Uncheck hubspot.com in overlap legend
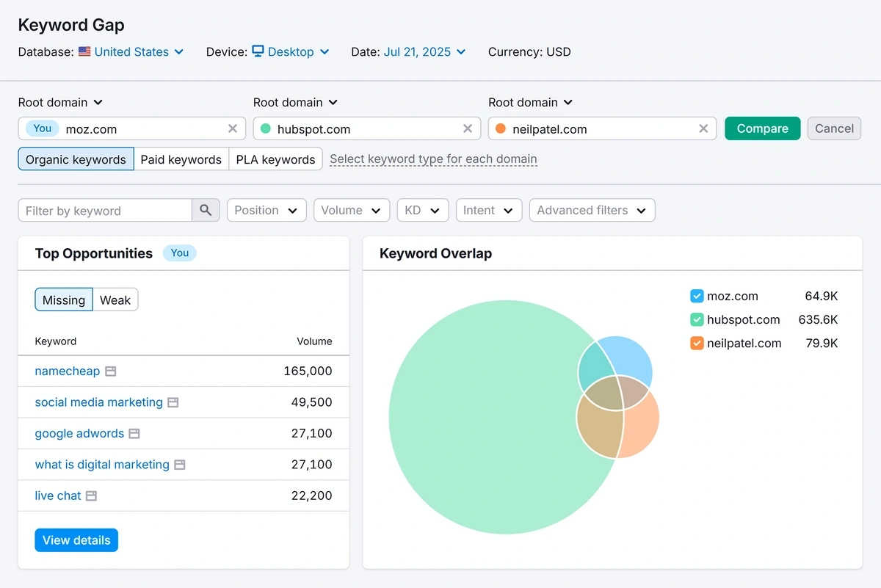The image size is (881, 588). coord(697,320)
